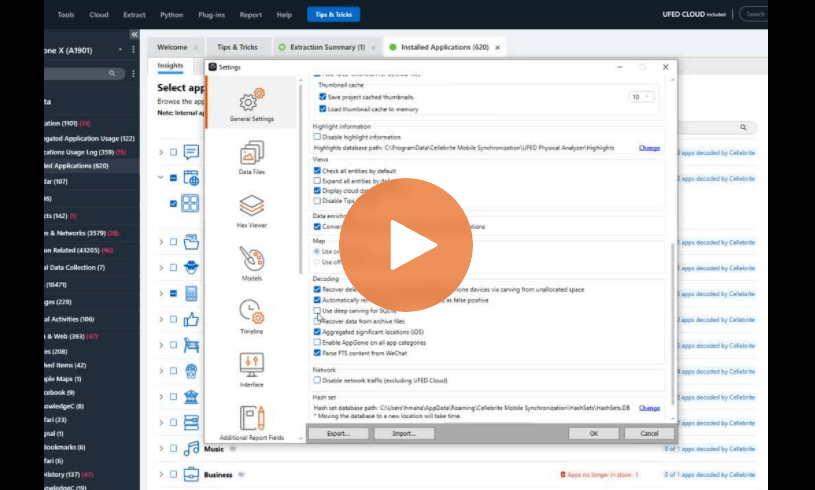Play the video with orange play button
The width and height of the screenshot is (815, 490).
pyautogui.click(x=405, y=245)
